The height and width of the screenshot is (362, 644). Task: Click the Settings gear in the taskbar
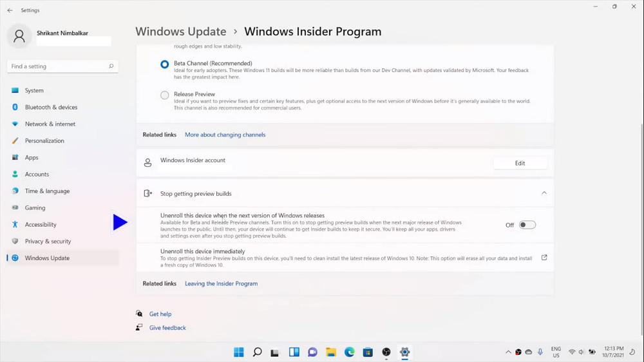[x=405, y=352]
